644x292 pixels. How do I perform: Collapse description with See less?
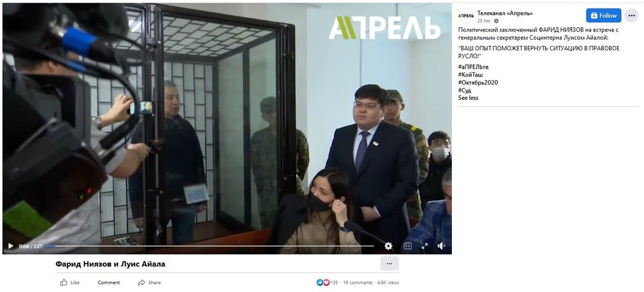pos(468,98)
